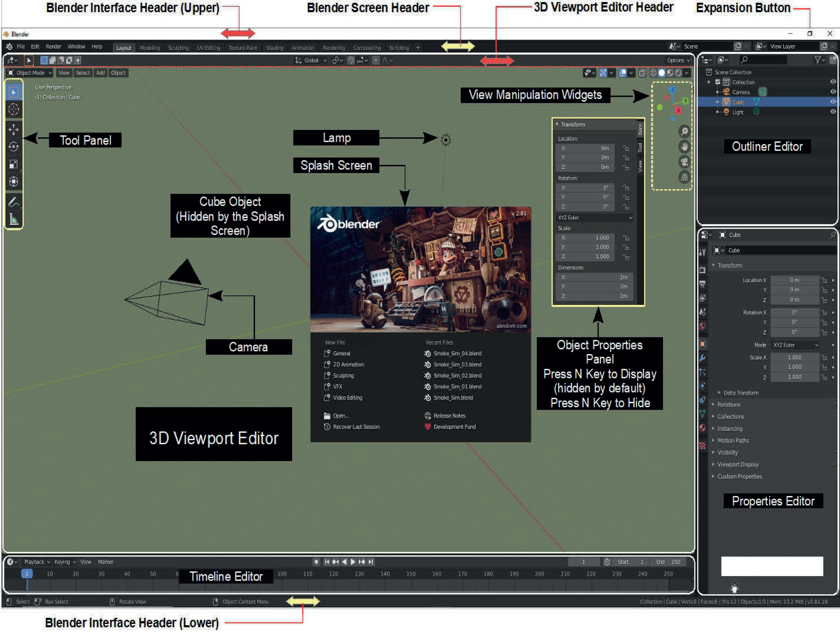Screen dimensions: 840x632
Task: Open the Render menu
Action: point(53,47)
